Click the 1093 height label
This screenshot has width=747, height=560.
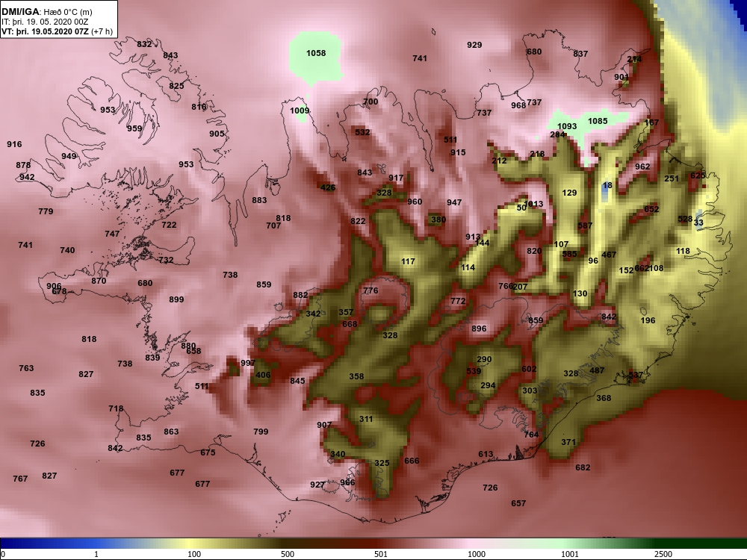(567, 126)
